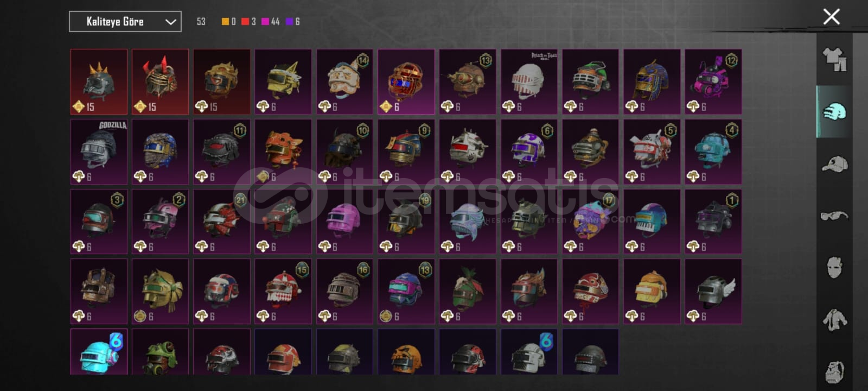
Task: Select the red rarity count indicator
Action: point(248,21)
